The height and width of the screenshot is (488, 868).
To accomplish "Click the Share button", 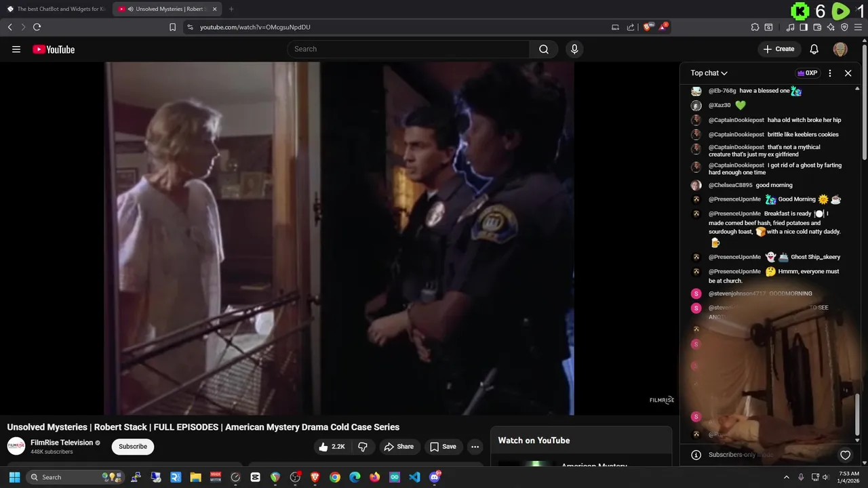I will point(398,447).
